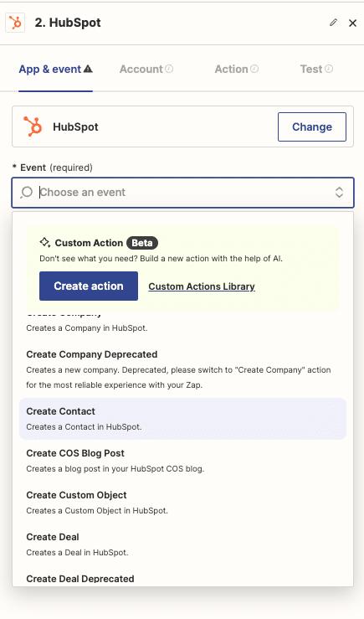Click the HubSpot sprocket icon beside Change
The width and height of the screenshot is (364, 619).
click(x=33, y=126)
